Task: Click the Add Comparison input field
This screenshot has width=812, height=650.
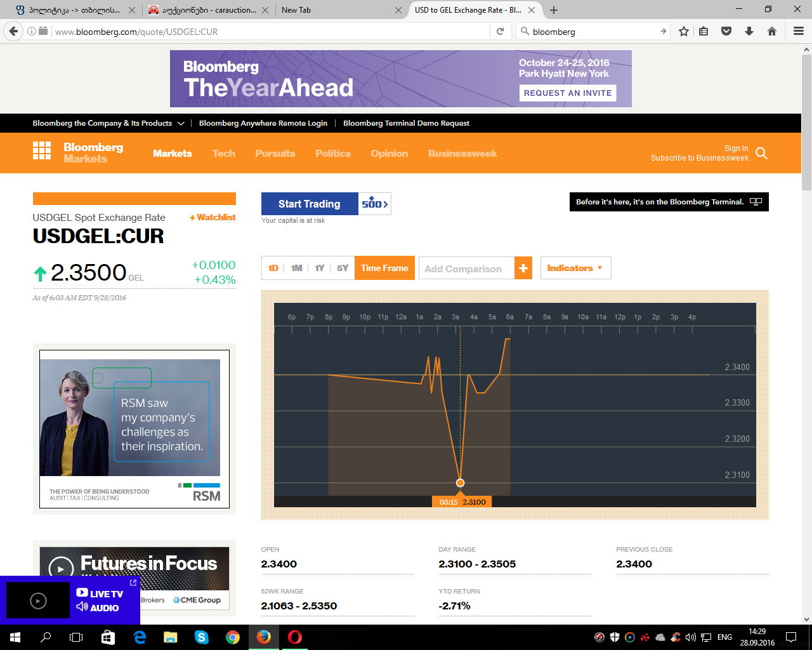Action: point(466,268)
